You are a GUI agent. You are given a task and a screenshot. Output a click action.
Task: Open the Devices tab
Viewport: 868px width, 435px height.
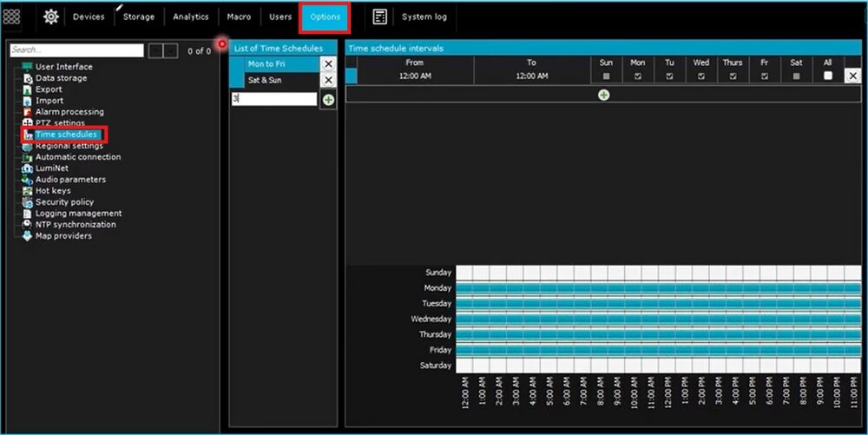pos(89,16)
